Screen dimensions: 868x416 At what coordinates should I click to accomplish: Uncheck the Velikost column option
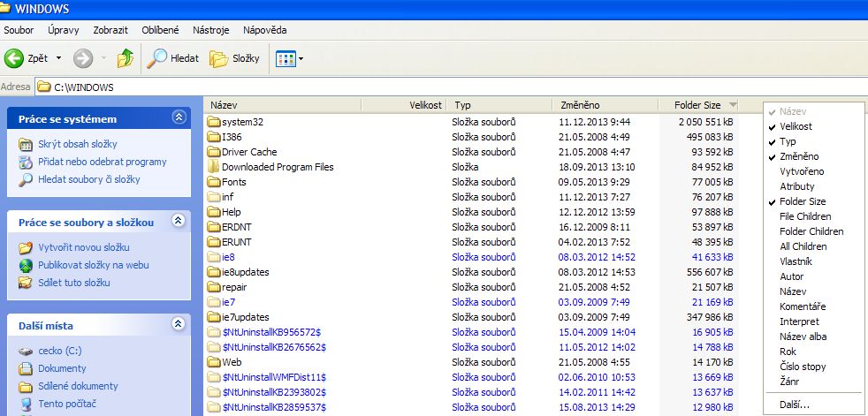(x=796, y=127)
